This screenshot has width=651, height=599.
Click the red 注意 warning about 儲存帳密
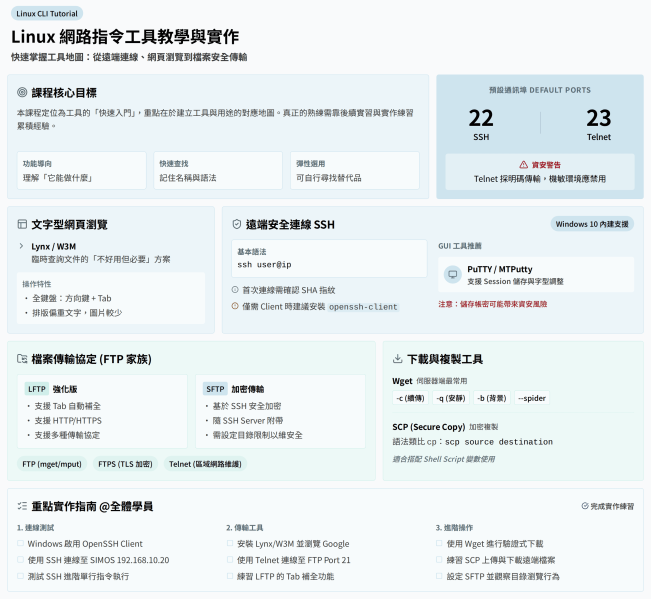(x=492, y=304)
